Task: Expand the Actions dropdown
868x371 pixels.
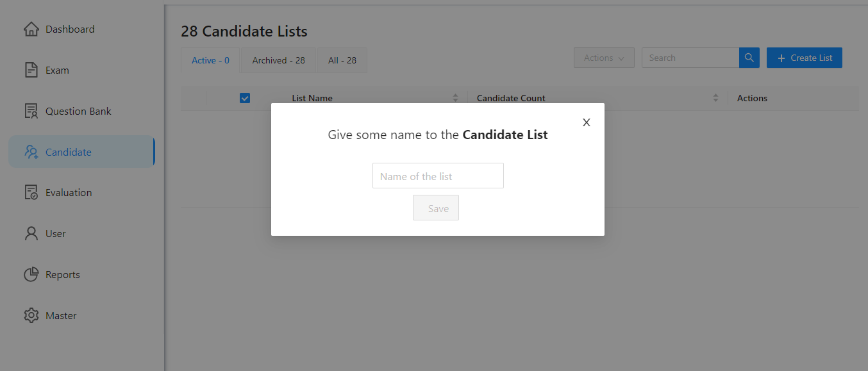Action: 604,58
